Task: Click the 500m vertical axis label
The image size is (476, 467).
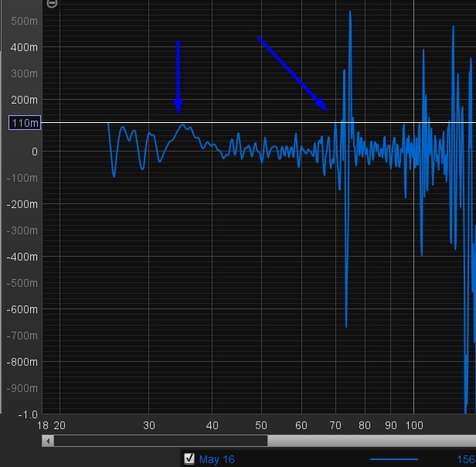Action: pos(24,22)
